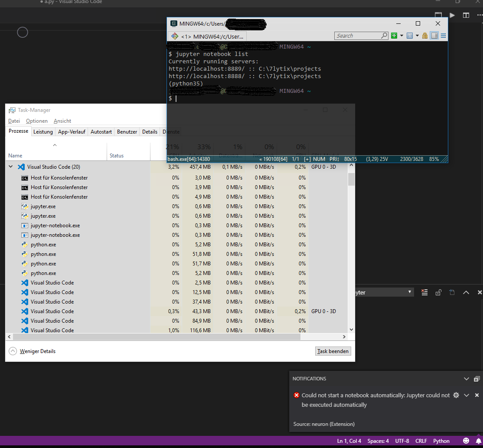The width and height of the screenshot is (483, 448).
Task: Clear the output panel contents
Action: point(424,292)
